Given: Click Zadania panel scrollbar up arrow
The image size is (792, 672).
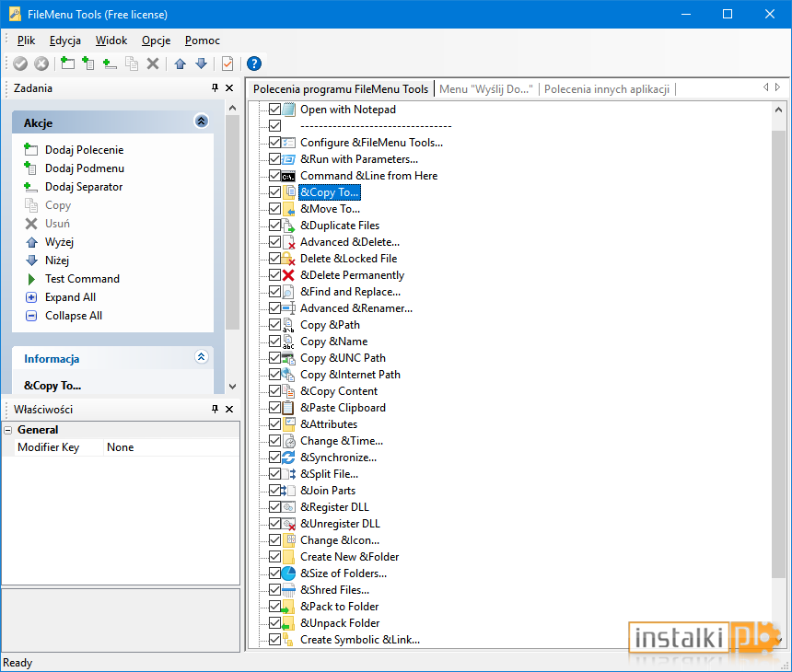Looking at the screenshot, I should [232, 108].
